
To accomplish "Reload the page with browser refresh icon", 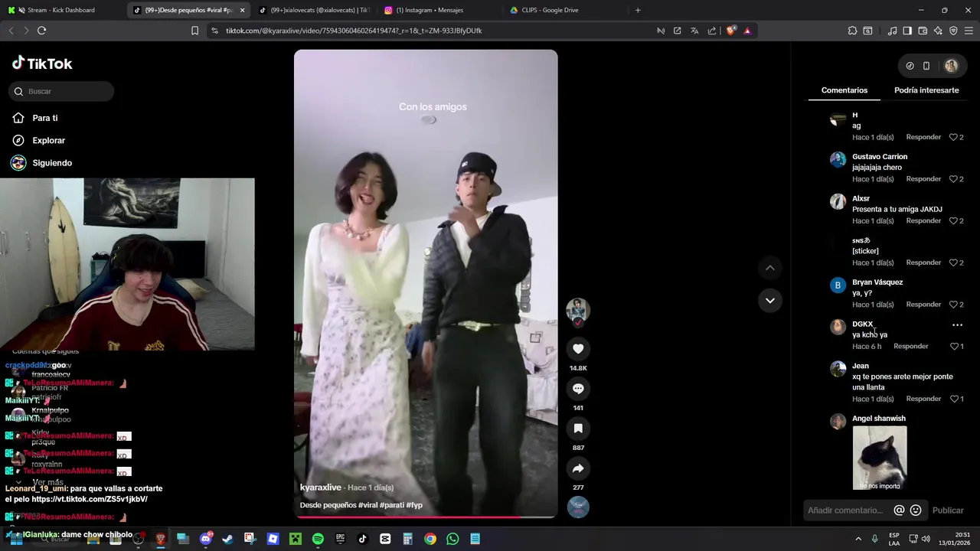I will pyautogui.click(x=41, y=31).
